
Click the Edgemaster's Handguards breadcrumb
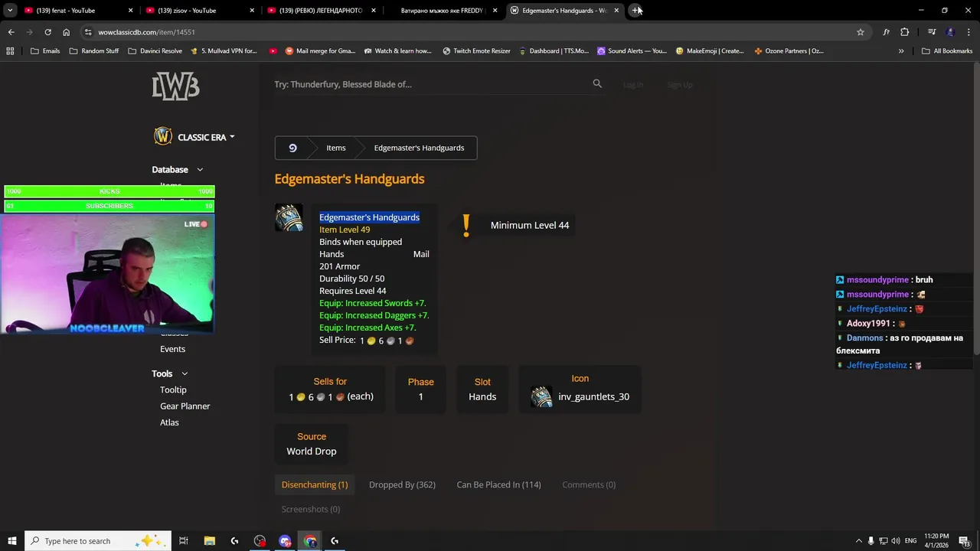point(419,148)
